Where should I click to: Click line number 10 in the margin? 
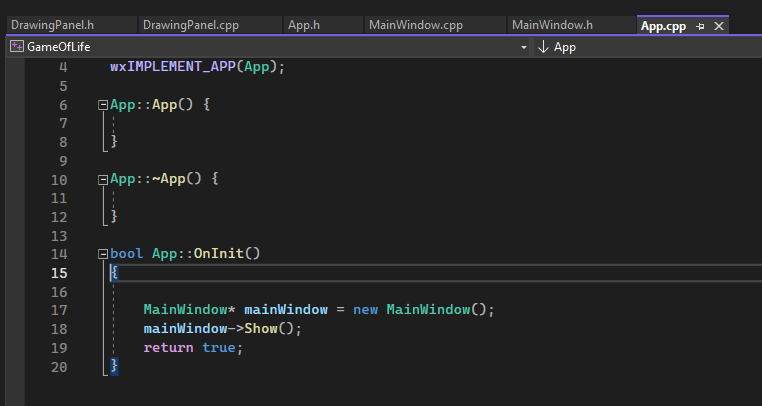pyautogui.click(x=59, y=180)
